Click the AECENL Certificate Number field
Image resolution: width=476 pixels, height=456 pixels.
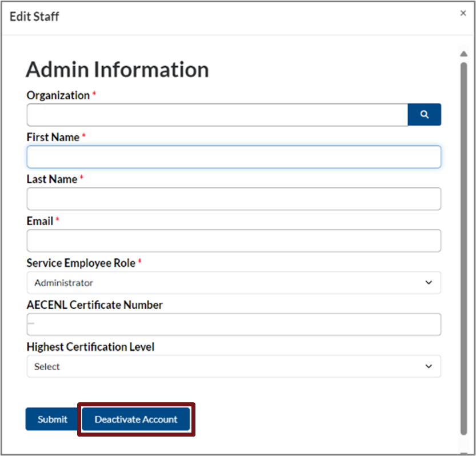(234, 325)
